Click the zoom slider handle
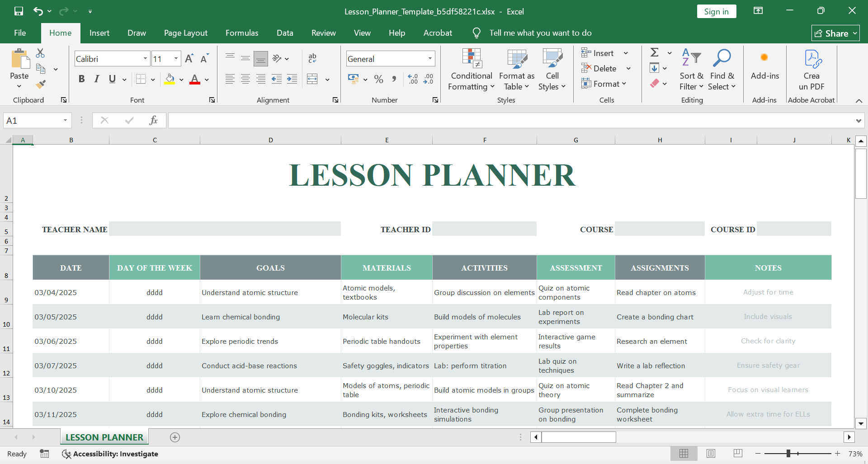This screenshot has height=464, width=868. point(788,454)
